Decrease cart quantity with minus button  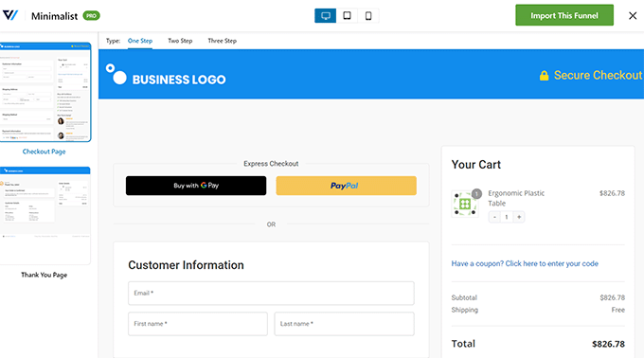494,217
